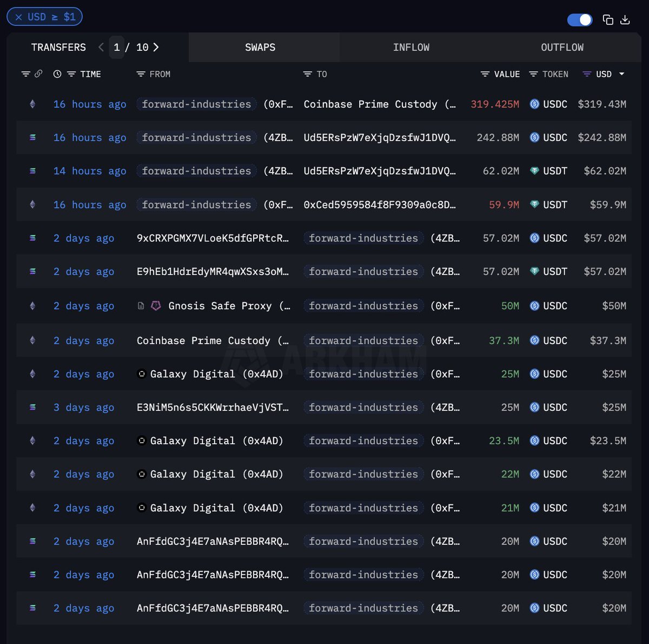Open recipient address 0xCed5959584f8F9309a0c8D

(380, 205)
